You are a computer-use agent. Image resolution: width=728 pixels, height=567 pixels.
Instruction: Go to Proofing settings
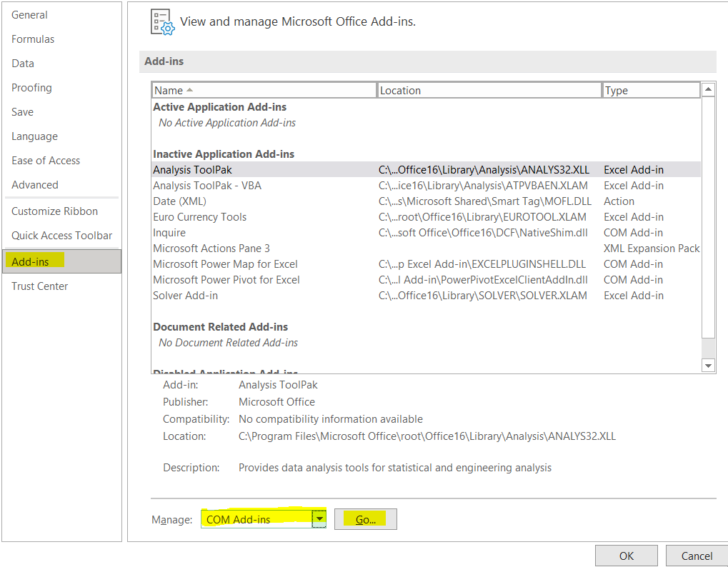pyautogui.click(x=31, y=88)
